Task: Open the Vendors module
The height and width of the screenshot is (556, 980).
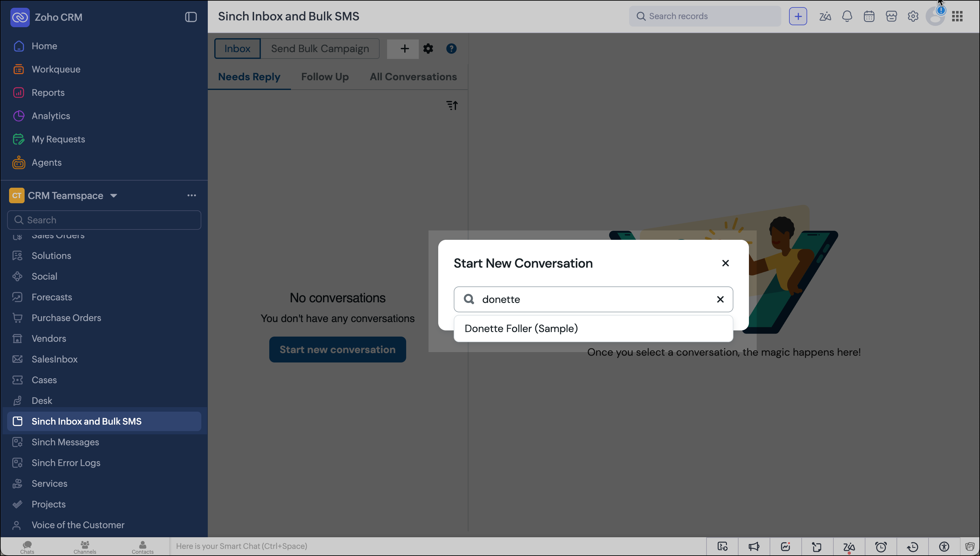Action: (49, 339)
